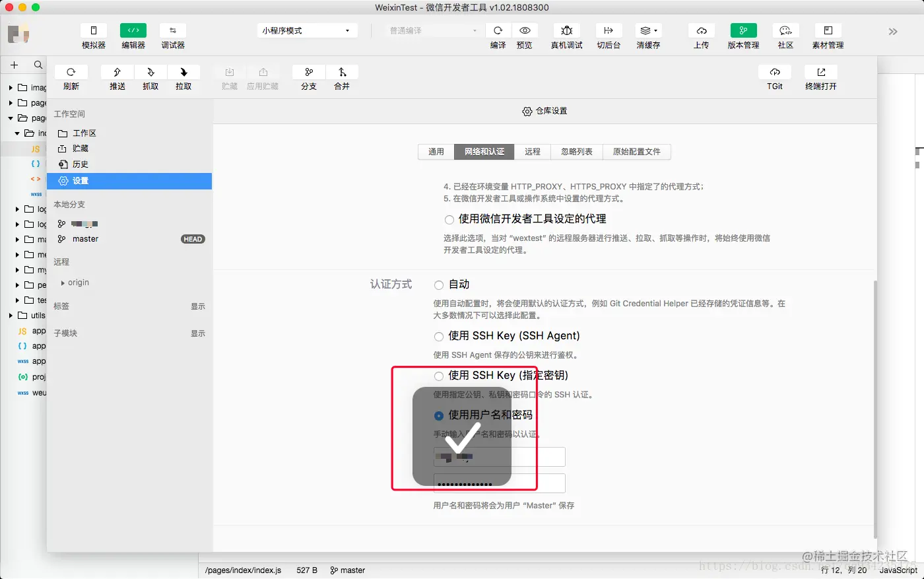
Task: Click the 刷新 refresh button
Action: tap(71, 72)
